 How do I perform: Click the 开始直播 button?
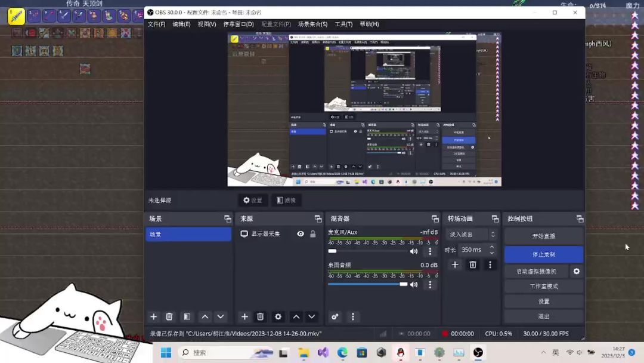[x=544, y=236]
